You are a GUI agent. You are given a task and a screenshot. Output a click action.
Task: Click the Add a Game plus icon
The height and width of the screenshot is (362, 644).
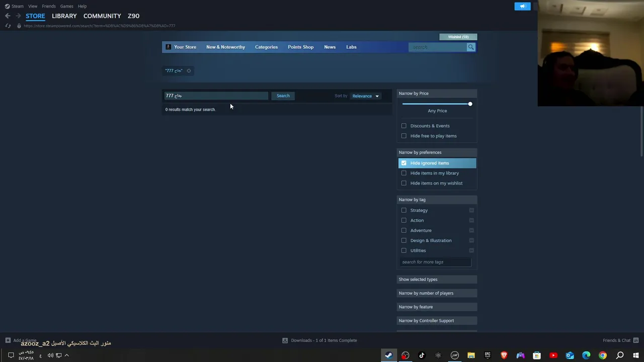[x=8, y=340]
